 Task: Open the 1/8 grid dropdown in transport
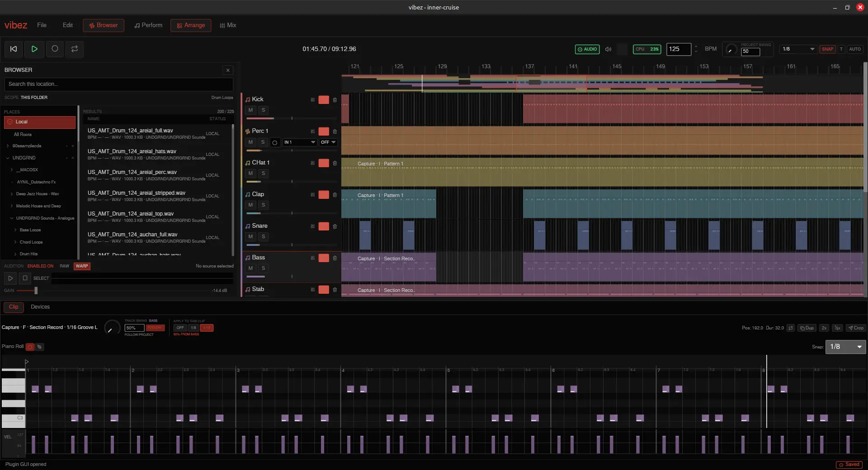798,49
